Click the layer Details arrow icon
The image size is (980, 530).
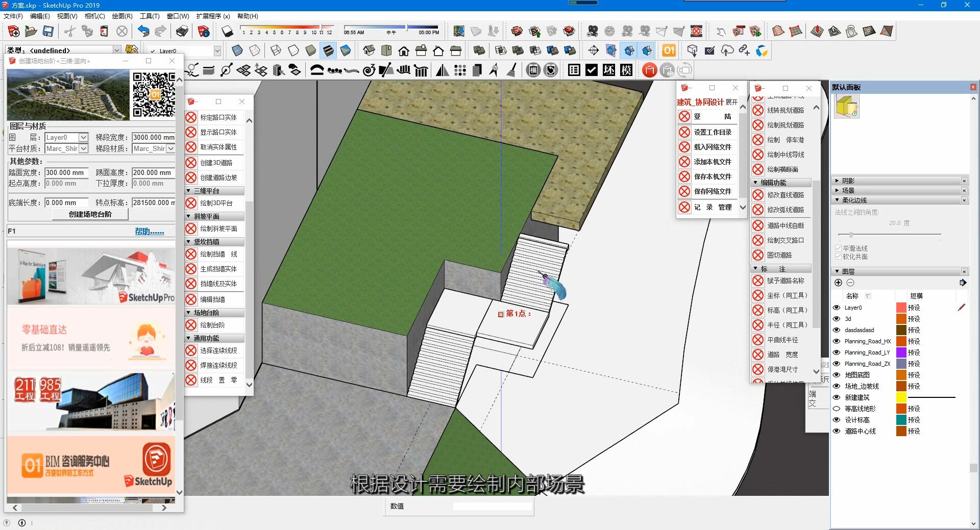tap(963, 283)
